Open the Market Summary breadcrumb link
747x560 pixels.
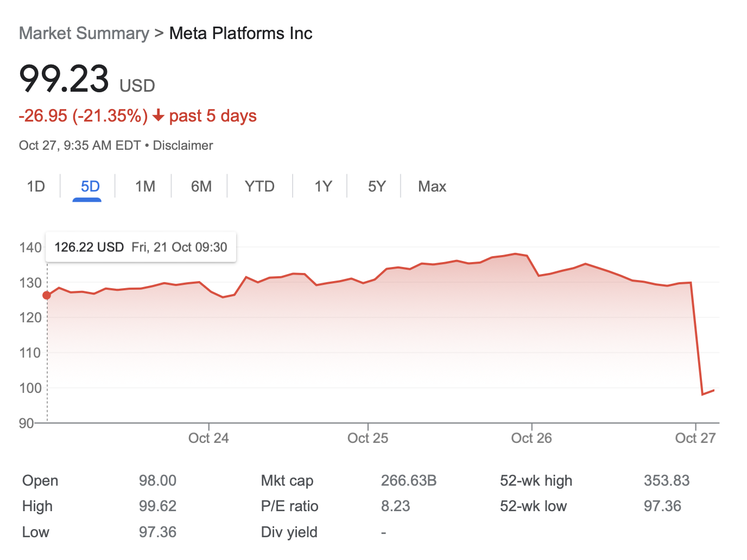pos(84,34)
